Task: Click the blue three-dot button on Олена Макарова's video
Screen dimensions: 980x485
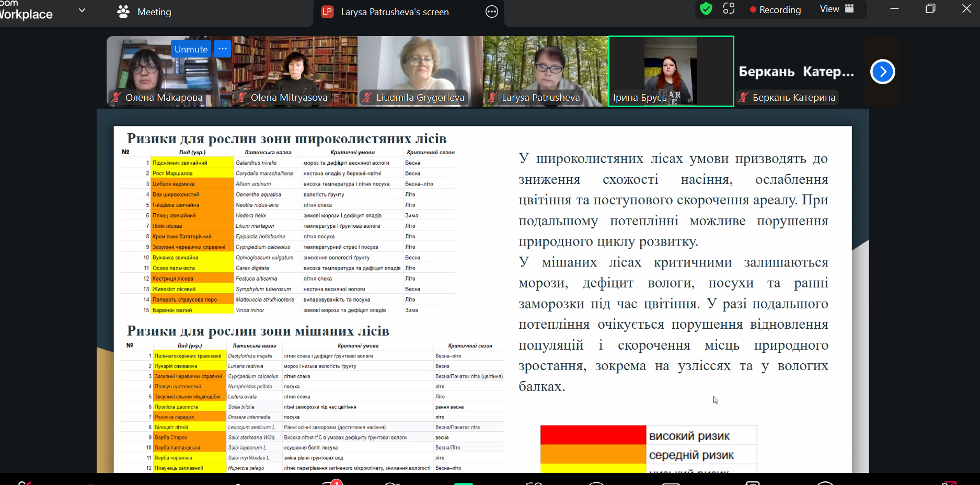Action: pos(222,49)
